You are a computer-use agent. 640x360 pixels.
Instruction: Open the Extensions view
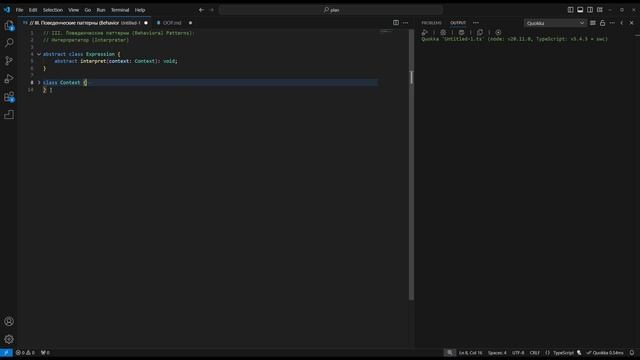[9, 97]
